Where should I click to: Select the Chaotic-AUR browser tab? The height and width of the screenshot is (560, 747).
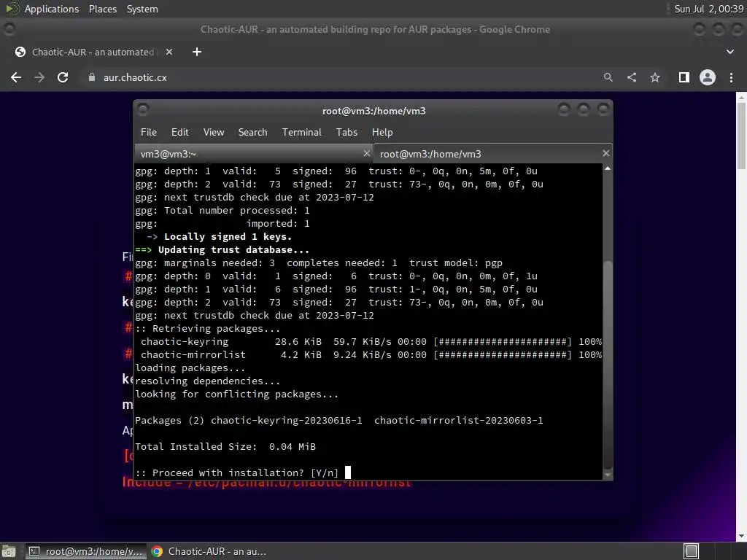pos(93,52)
